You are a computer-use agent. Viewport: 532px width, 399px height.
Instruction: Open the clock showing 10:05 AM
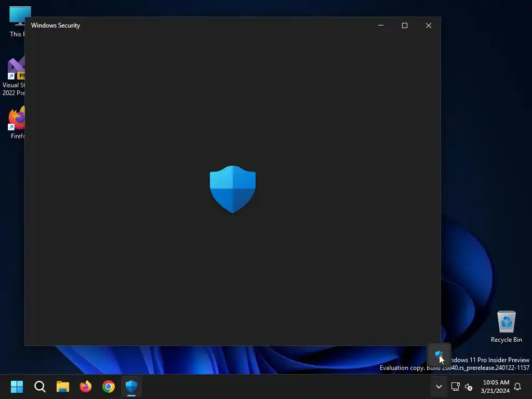pyautogui.click(x=495, y=387)
